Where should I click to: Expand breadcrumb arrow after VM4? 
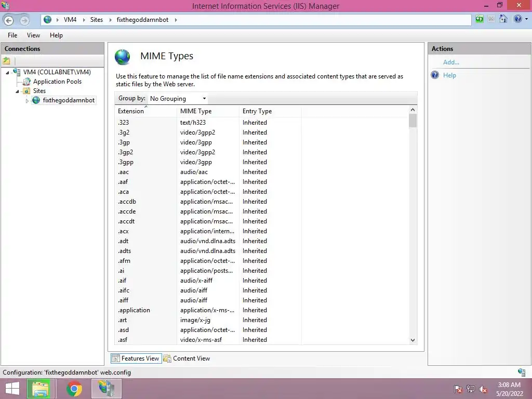coord(84,20)
